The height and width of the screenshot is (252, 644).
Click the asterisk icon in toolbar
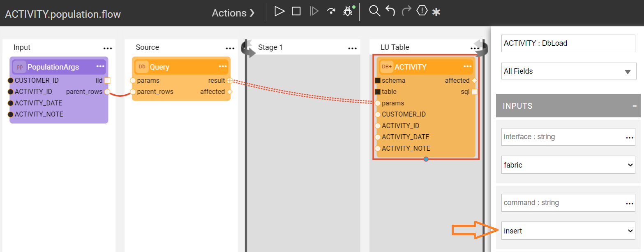436,12
